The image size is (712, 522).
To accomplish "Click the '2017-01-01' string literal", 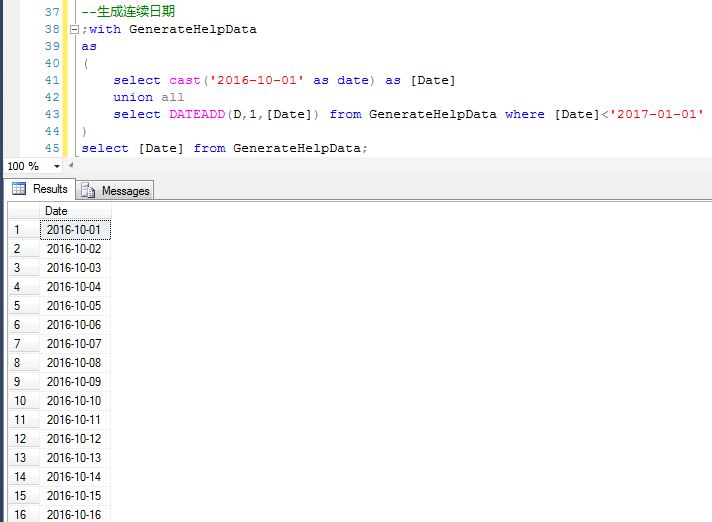I will [x=656, y=114].
